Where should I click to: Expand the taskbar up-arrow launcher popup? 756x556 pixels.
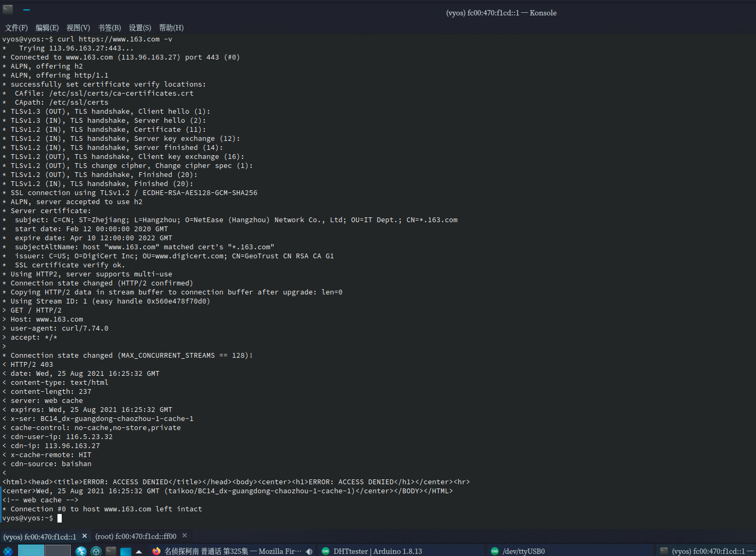click(139, 551)
